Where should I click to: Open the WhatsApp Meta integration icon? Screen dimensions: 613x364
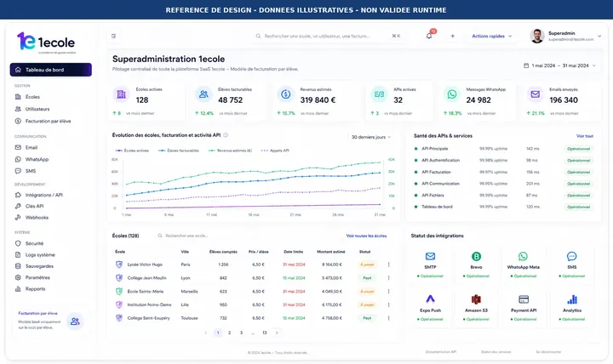(523, 256)
